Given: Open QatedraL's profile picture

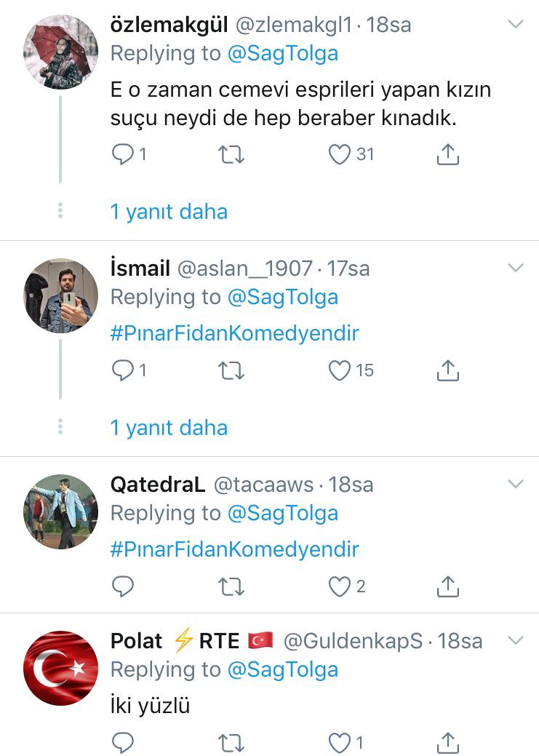Looking at the screenshot, I should [60, 512].
